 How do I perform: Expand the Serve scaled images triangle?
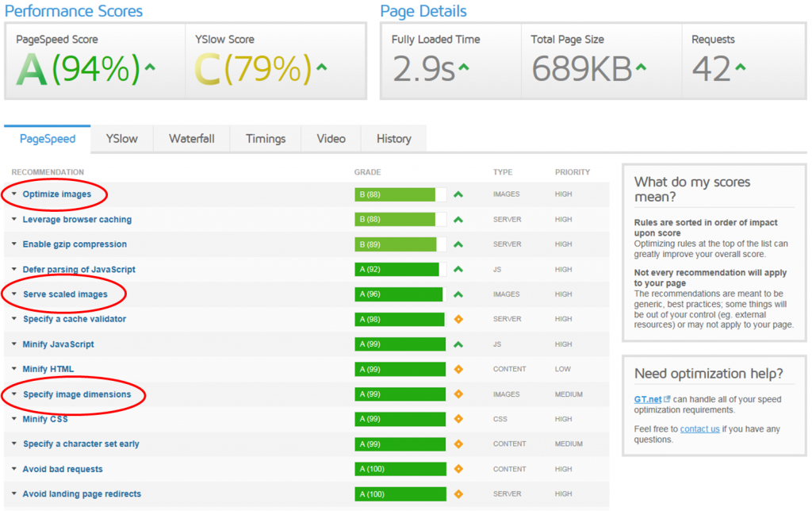click(x=14, y=294)
